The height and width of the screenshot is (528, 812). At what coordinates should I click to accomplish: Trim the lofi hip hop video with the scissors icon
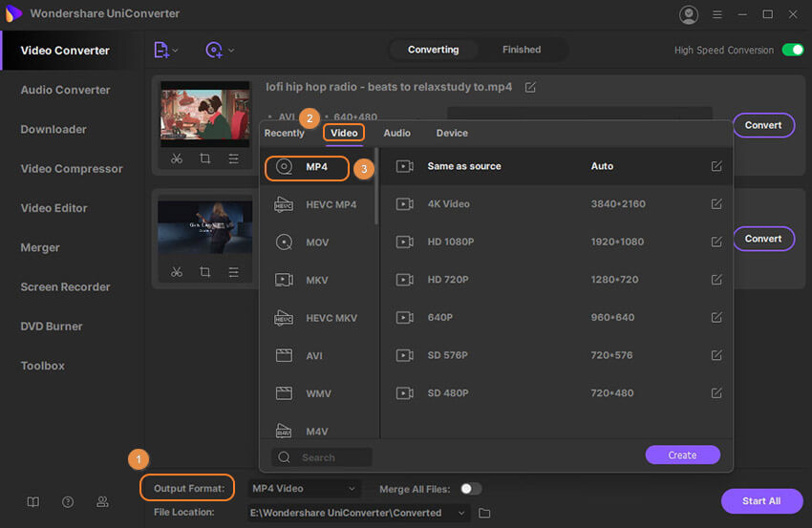click(x=177, y=158)
